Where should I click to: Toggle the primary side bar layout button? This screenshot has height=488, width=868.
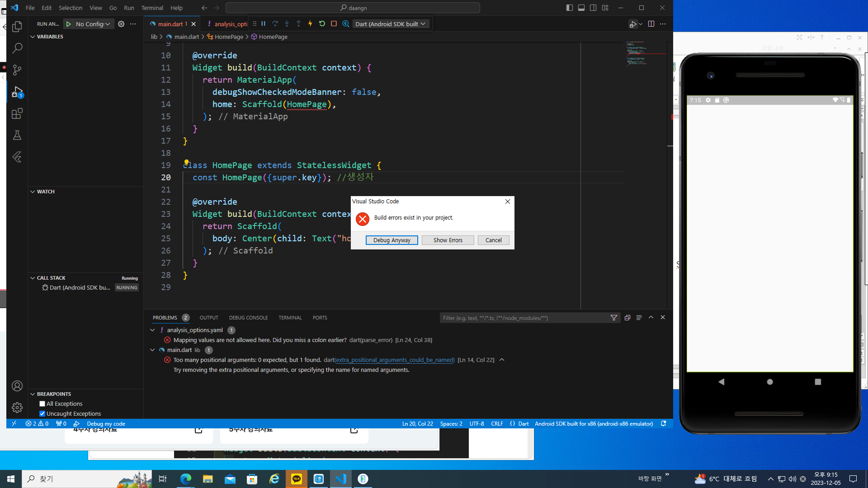coord(570,8)
